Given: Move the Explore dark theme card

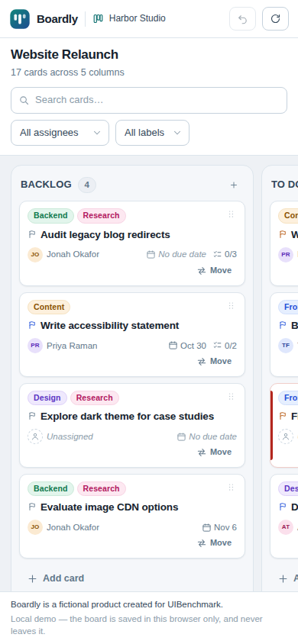Looking at the screenshot, I should point(215,452).
